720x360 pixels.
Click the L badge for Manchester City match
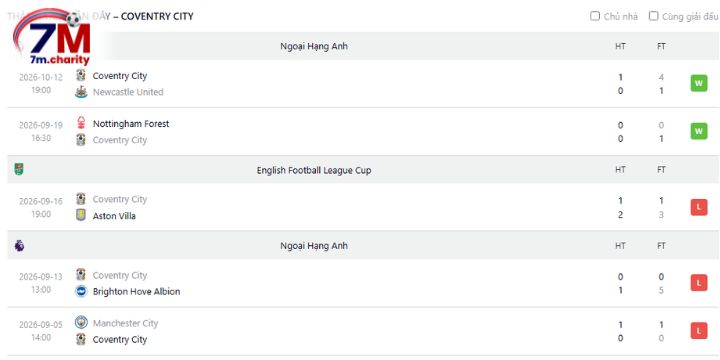[x=699, y=331]
